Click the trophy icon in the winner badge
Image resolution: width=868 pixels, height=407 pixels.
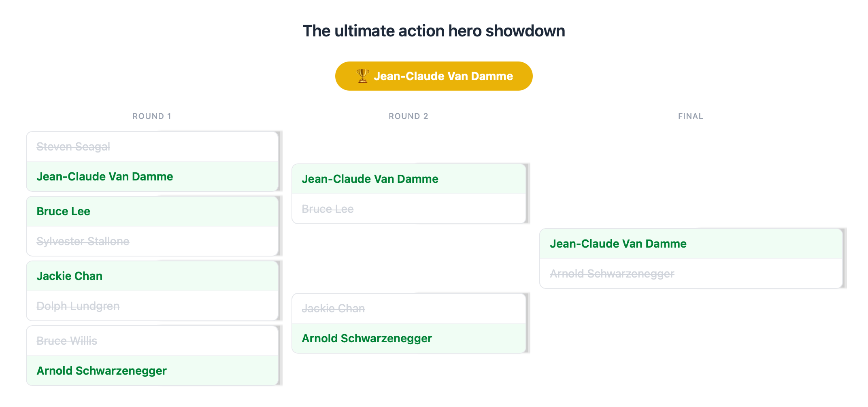362,75
